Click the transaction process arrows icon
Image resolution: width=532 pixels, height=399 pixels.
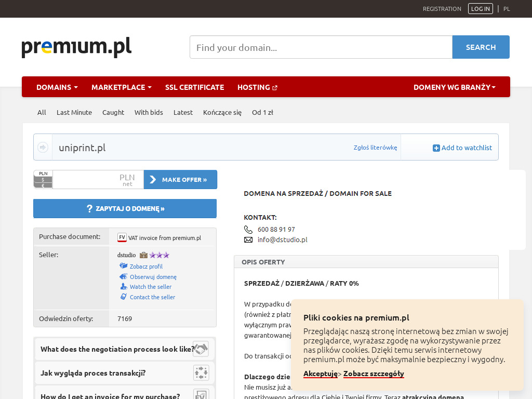[201, 373]
